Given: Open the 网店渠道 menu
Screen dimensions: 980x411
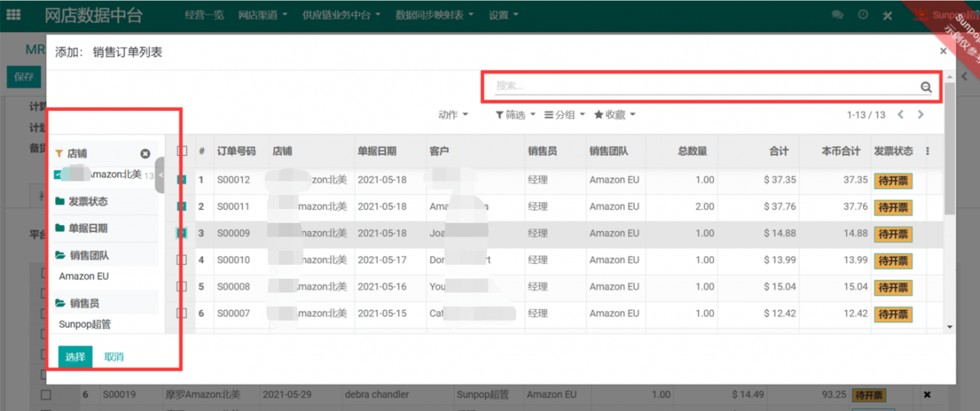Looking at the screenshot, I should [263, 15].
